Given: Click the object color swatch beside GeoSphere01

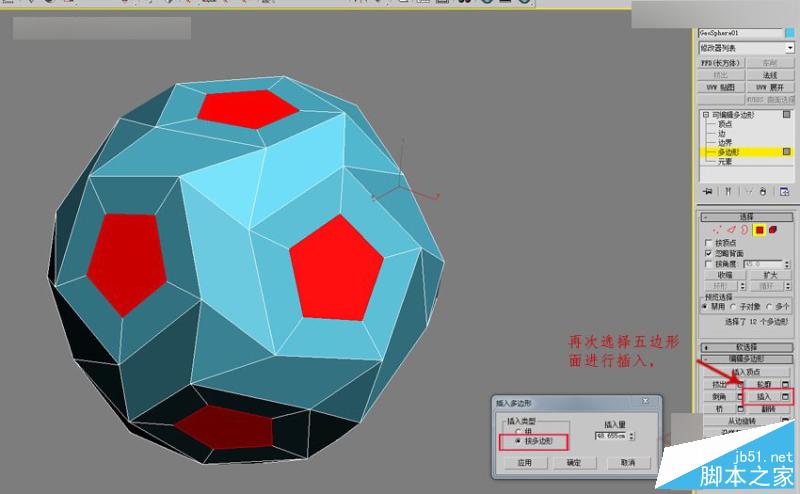Looking at the screenshot, I should [790, 33].
